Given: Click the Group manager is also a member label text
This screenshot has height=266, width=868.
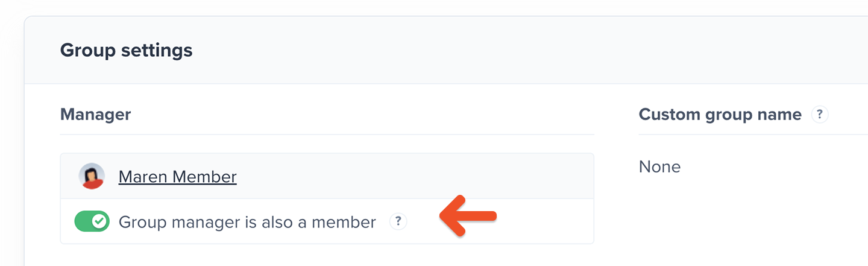Looking at the screenshot, I should [247, 222].
